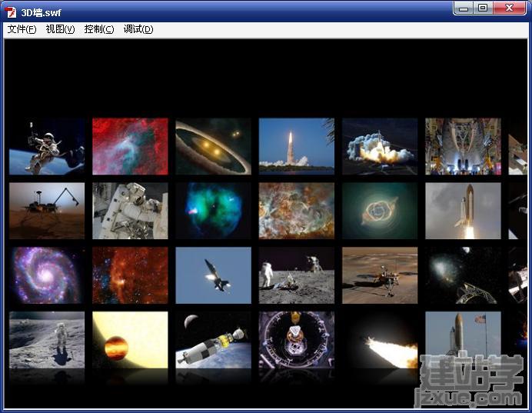Image resolution: width=532 pixels, height=413 pixels.
Task: Open the astronaut in white suit closeup thumbnail
Action: [130, 211]
